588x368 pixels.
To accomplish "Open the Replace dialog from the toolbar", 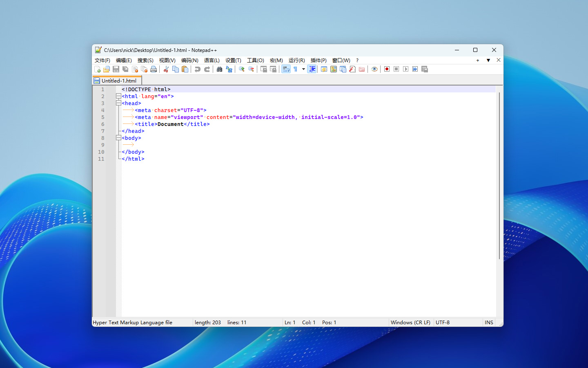I will 229,69.
